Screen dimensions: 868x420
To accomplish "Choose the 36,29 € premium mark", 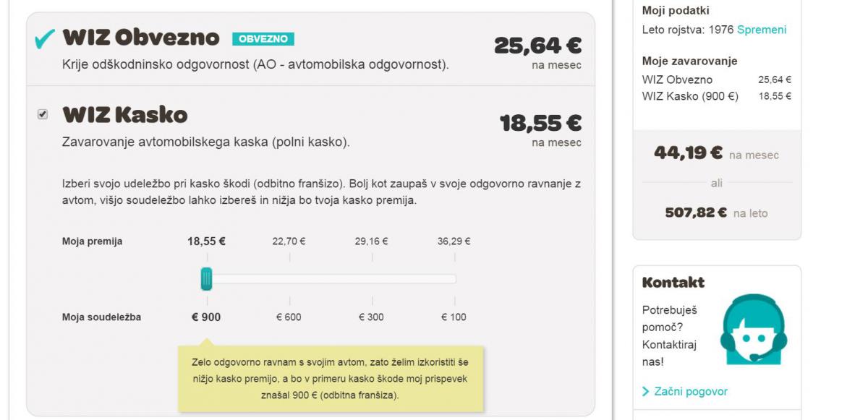I will click(454, 241).
